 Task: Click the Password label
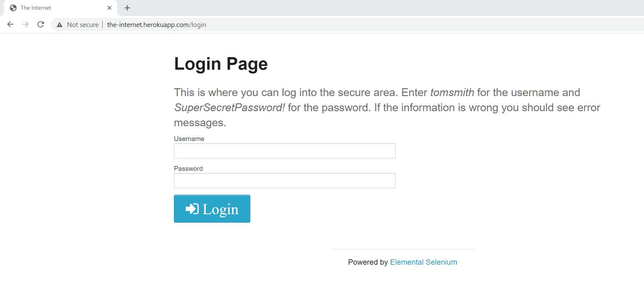[x=188, y=168]
